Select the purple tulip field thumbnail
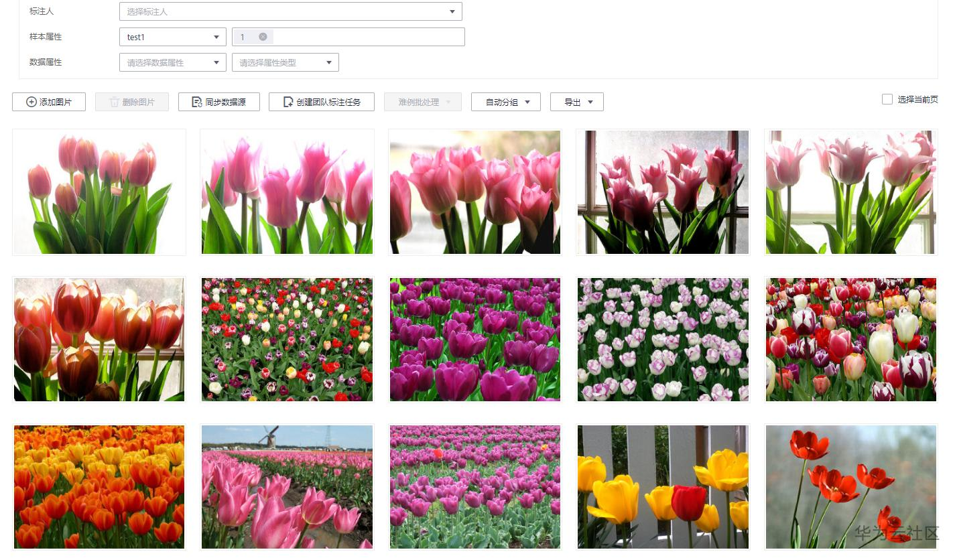 click(x=474, y=339)
